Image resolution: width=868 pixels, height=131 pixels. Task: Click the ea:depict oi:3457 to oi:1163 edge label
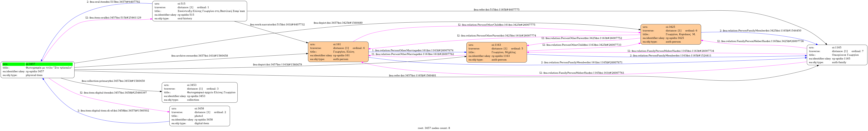pos(277,64)
